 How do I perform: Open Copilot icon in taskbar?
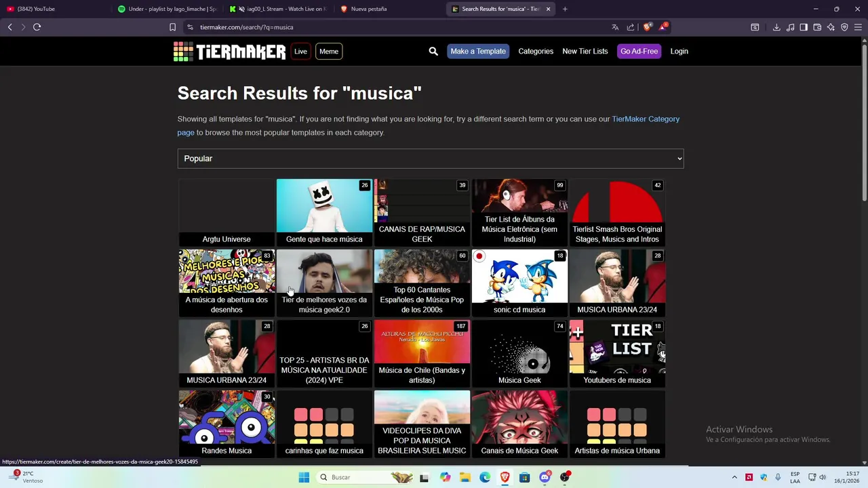click(445, 477)
